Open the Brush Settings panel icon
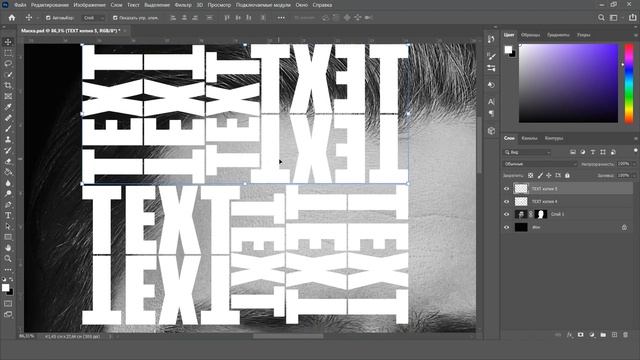640x360 pixels. 491,56
